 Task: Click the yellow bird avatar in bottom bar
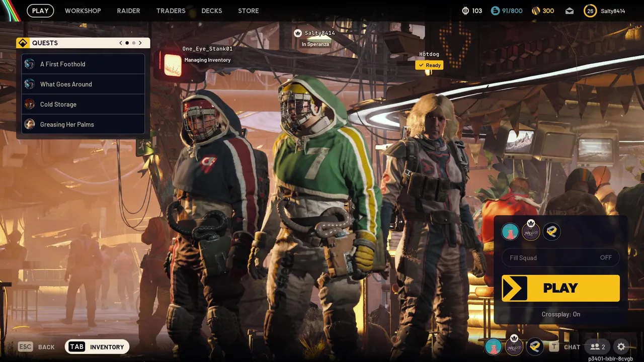click(x=535, y=347)
